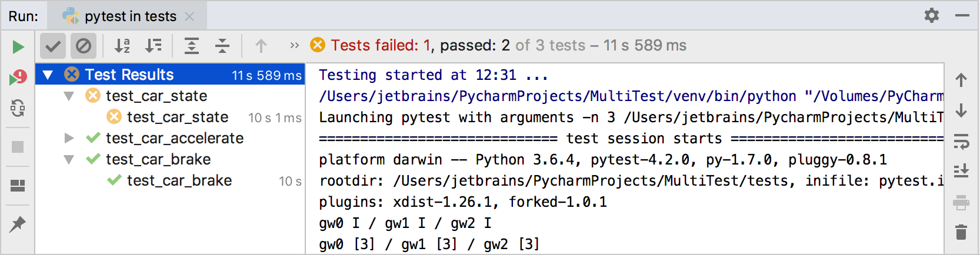Toggle auto-test rerun icon
This screenshot has width=980, height=255.
[x=18, y=108]
